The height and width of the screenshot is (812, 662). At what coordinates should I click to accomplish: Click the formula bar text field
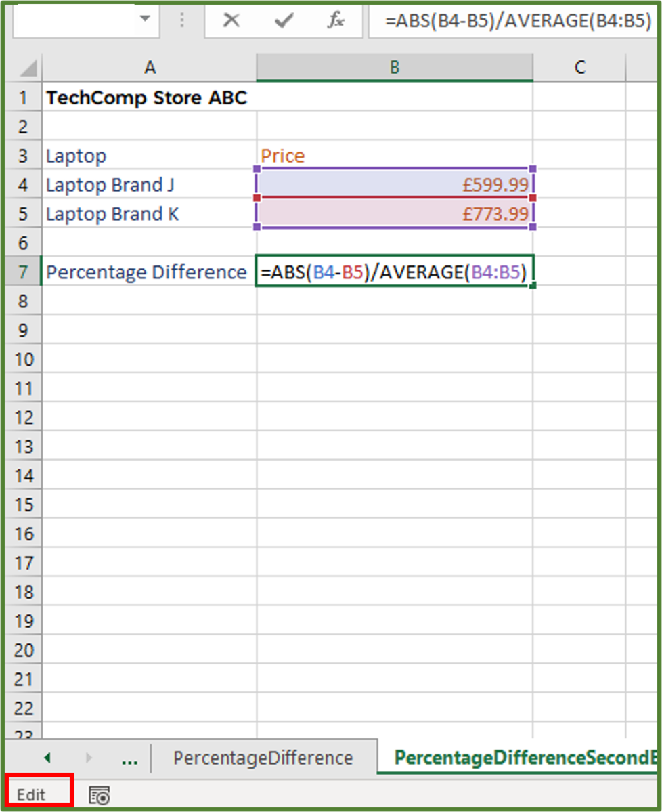click(514, 21)
